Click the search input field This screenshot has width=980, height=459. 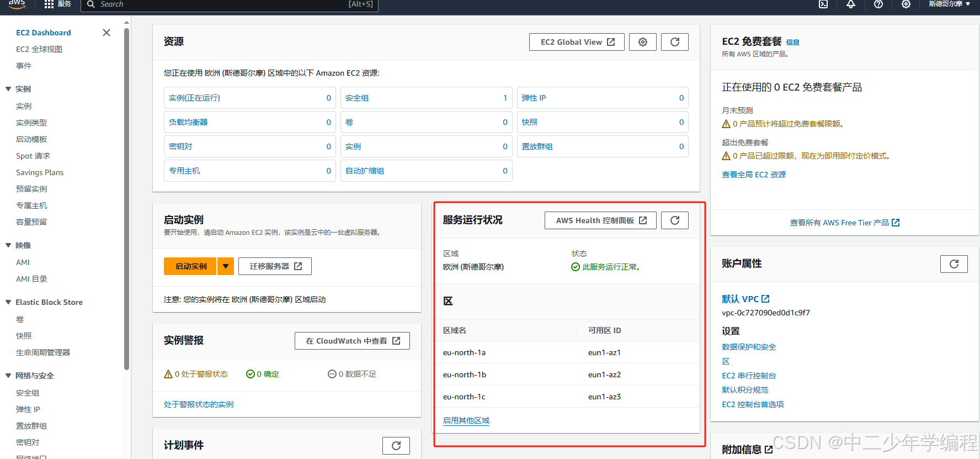(230, 4)
